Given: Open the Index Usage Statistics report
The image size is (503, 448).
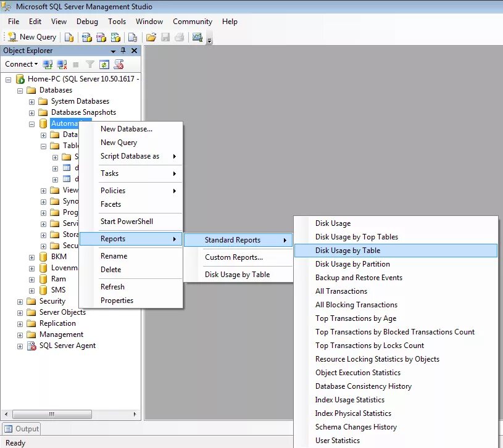Looking at the screenshot, I should (x=396, y=400).
